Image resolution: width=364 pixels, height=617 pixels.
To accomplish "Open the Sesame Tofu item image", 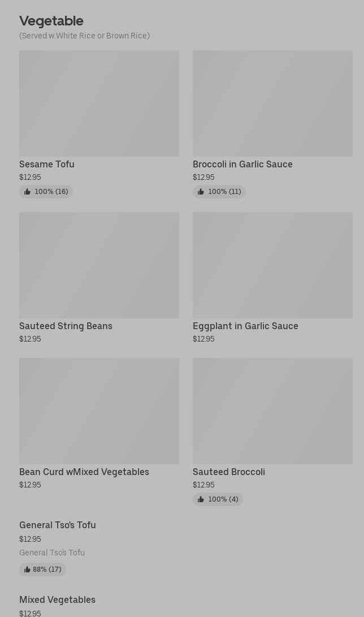I will [x=99, y=103].
